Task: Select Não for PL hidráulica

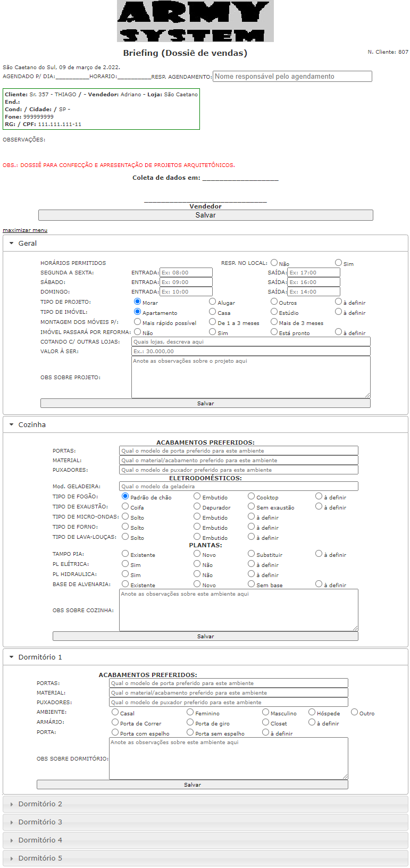Action: 197,573
